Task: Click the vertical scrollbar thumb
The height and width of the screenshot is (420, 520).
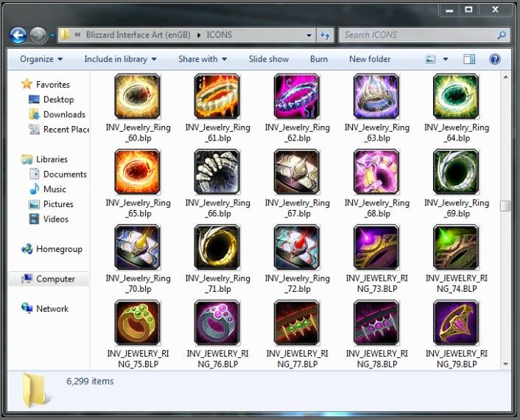Action: tap(505, 206)
